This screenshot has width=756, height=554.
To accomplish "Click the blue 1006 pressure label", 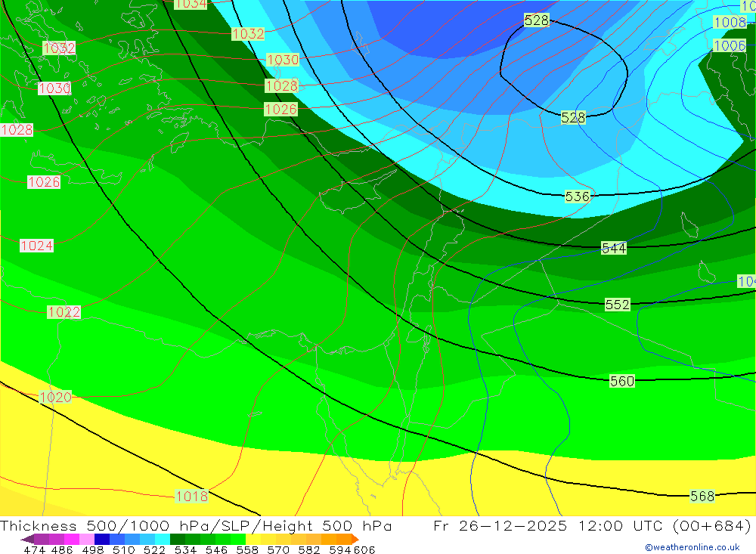I will (730, 46).
